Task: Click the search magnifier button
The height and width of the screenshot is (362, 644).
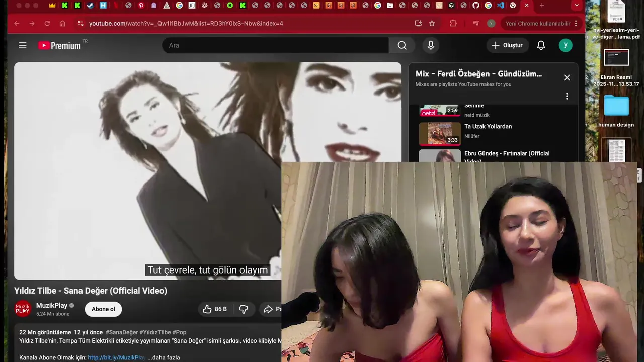Action: tap(402, 45)
